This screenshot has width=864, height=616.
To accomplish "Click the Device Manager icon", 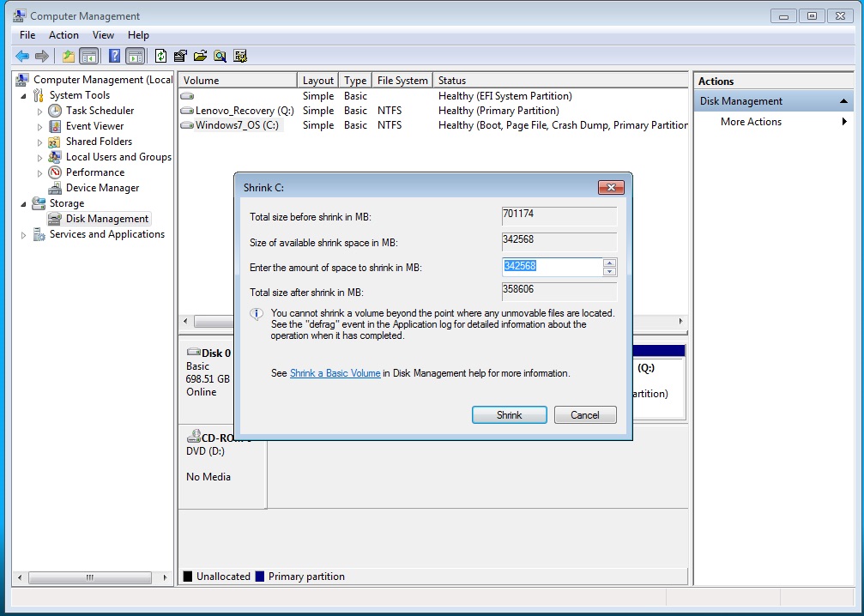I will 55,188.
